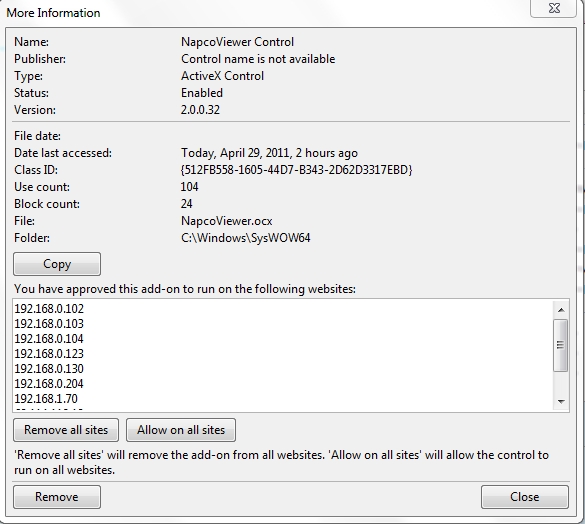The image size is (585, 524).
Task: Click the name value NapcoViewer Control
Action: click(237, 42)
